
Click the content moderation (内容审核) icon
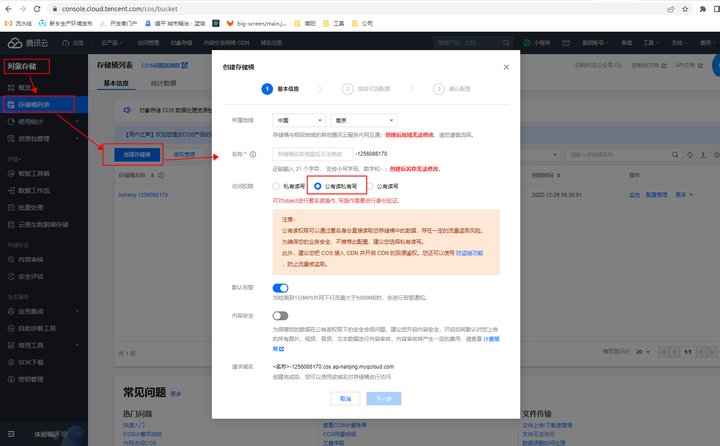click(x=11, y=260)
